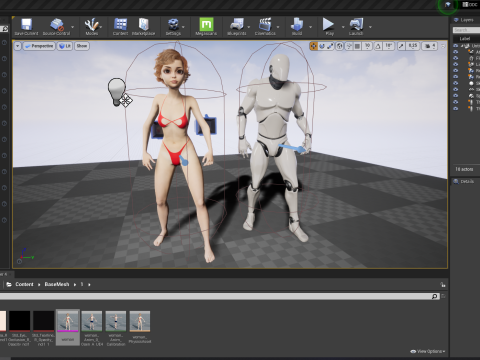
Task: Expand Blueprints dropdown arrow
Action: (x=249, y=27)
